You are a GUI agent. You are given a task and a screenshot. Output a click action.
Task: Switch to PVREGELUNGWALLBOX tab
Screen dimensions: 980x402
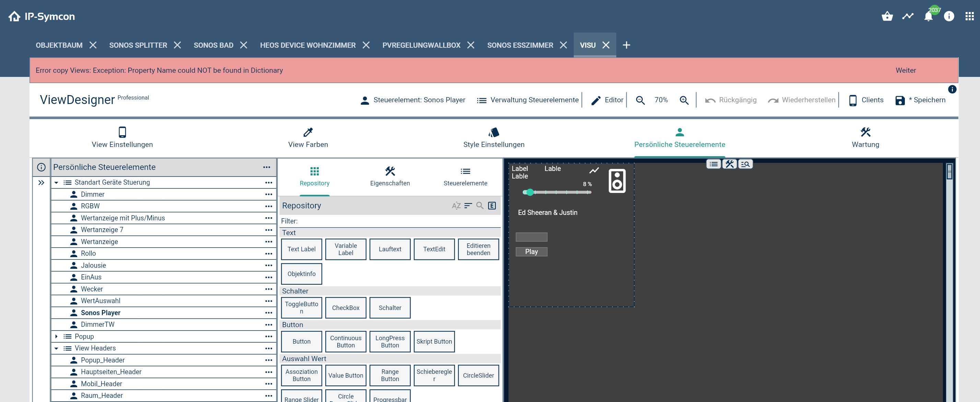click(421, 45)
